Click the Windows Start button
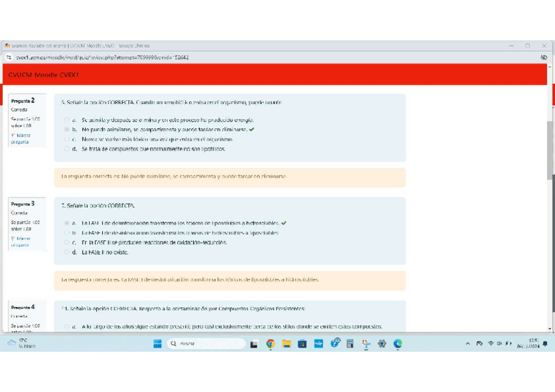The width and height of the screenshot is (555, 392). click(158, 344)
